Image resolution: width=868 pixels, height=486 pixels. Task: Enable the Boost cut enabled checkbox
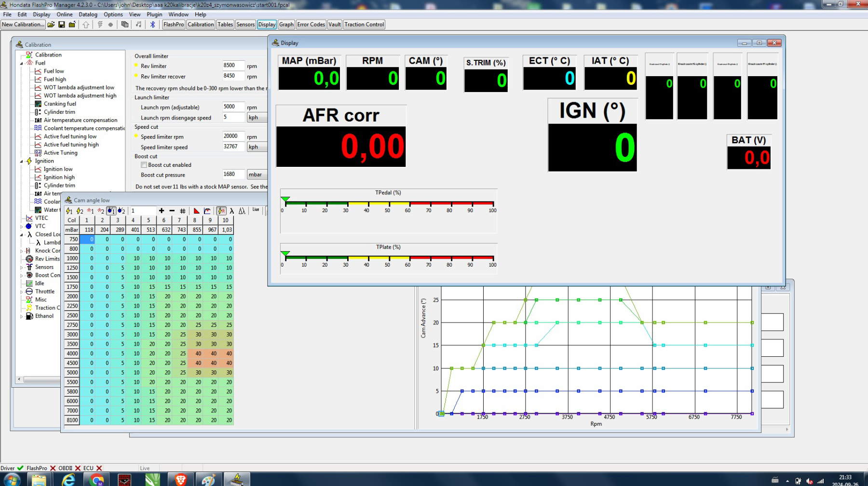[144, 165]
